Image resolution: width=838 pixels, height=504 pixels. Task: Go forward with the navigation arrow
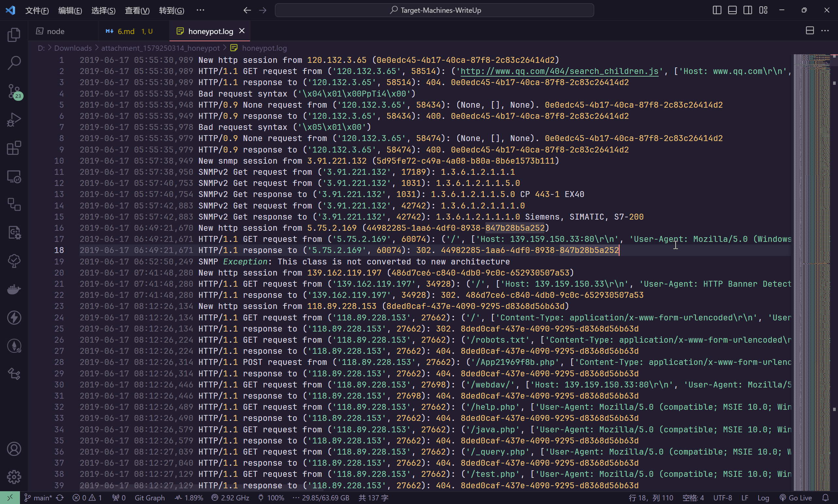pyautogui.click(x=263, y=10)
